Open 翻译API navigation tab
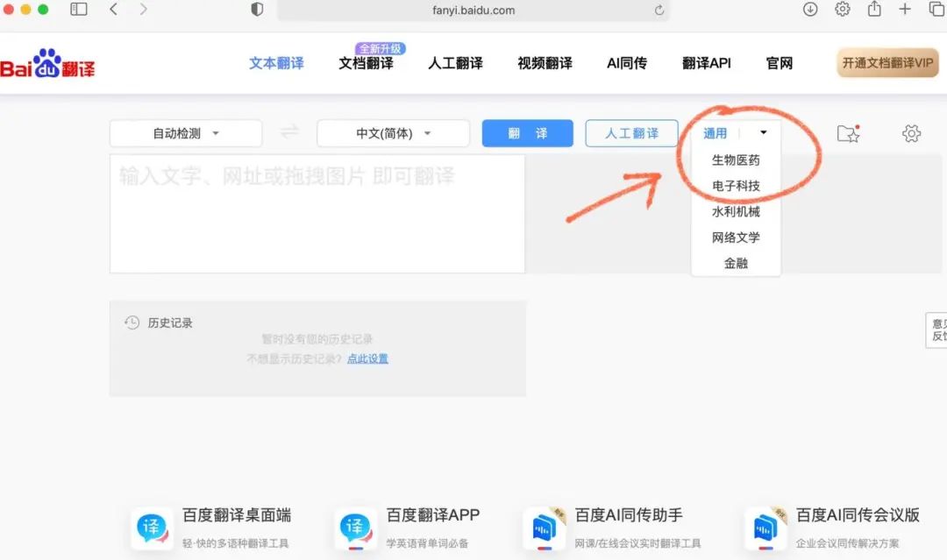The image size is (947, 560). 707,63
